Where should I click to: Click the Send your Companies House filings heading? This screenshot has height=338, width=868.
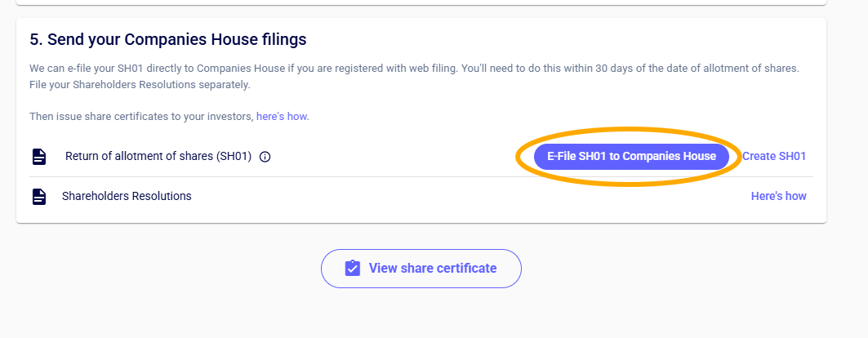coord(168,39)
